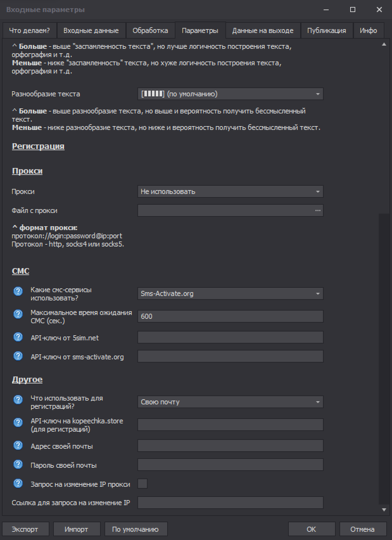Click help icon for registration method option
The width and height of the screenshot is (392, 540).
tap(18, 400)
